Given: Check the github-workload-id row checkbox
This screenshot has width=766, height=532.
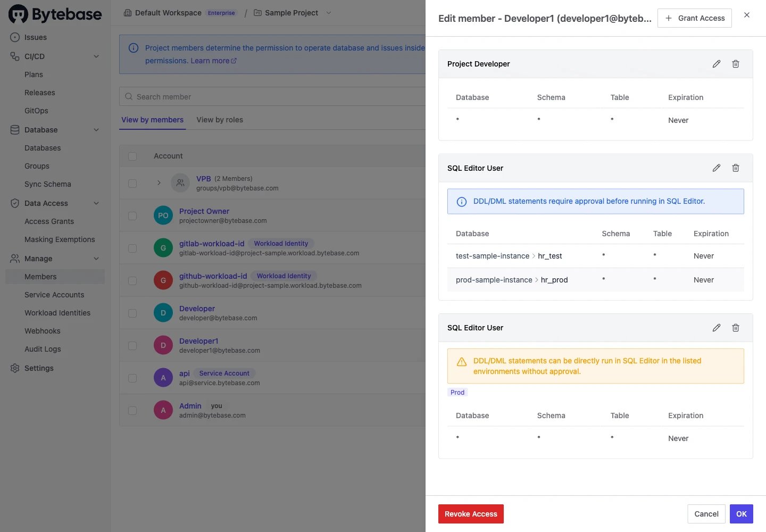Looking at the screenshot, I should coord(132,281).
